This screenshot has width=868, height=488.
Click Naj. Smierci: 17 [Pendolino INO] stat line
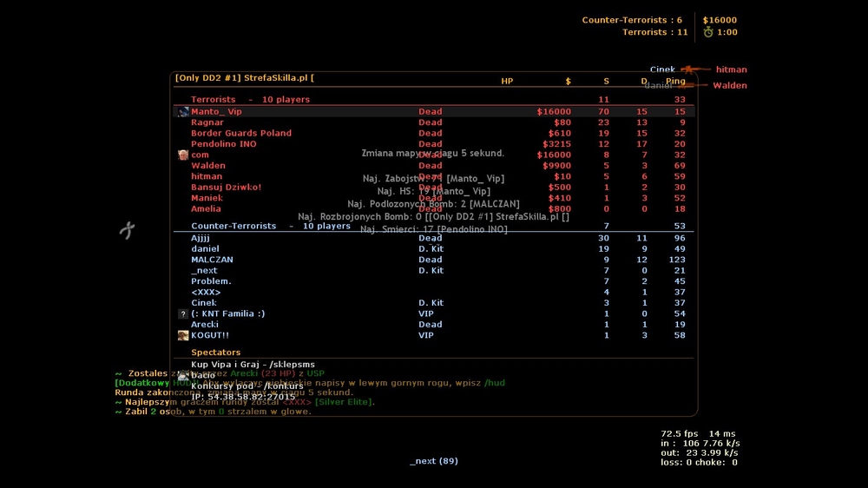[434, 229]
